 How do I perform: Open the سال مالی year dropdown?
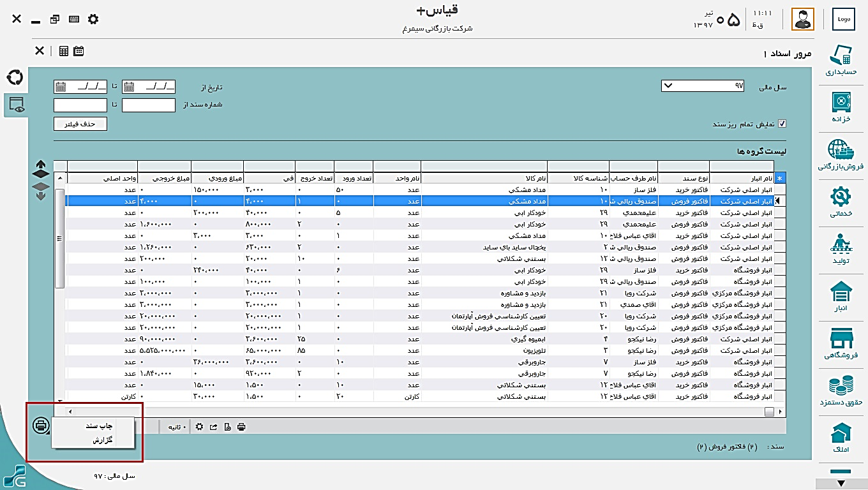tap(703, 86)
